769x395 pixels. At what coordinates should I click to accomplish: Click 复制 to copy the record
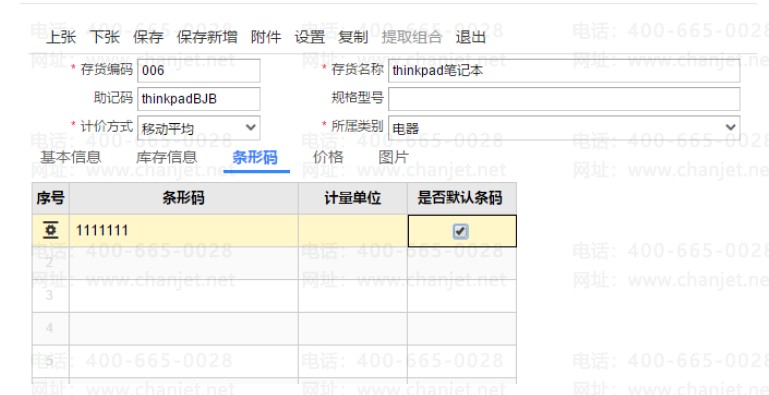(353, 37)
